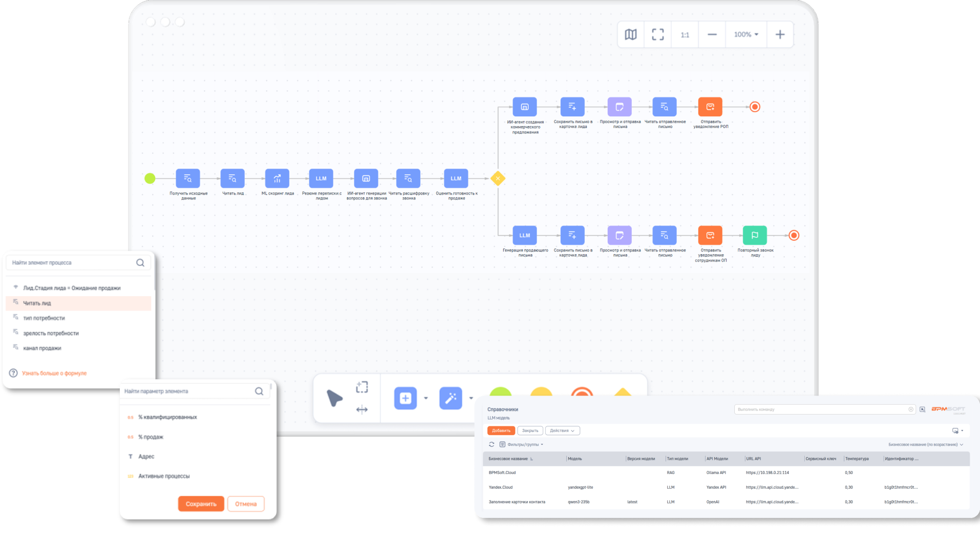The image size is (980, 538).
Task: Click the 'Сохранить' button
Action: (201, 504)
